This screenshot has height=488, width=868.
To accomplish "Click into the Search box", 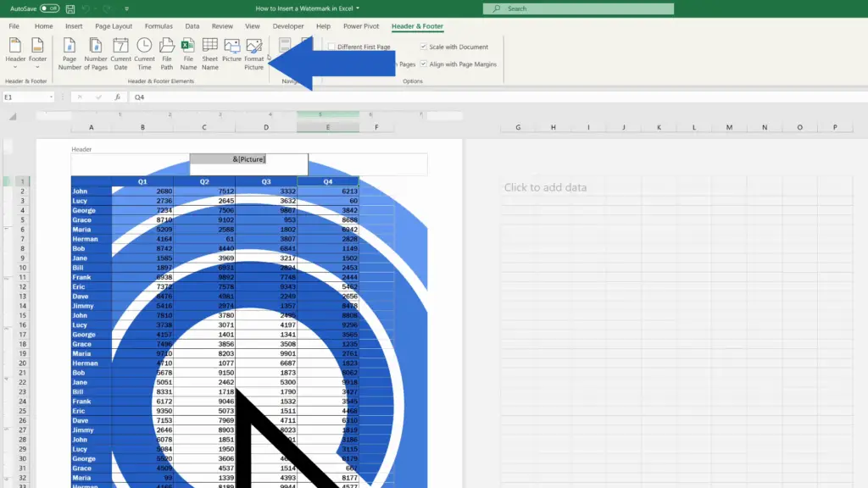I will 578,8.
